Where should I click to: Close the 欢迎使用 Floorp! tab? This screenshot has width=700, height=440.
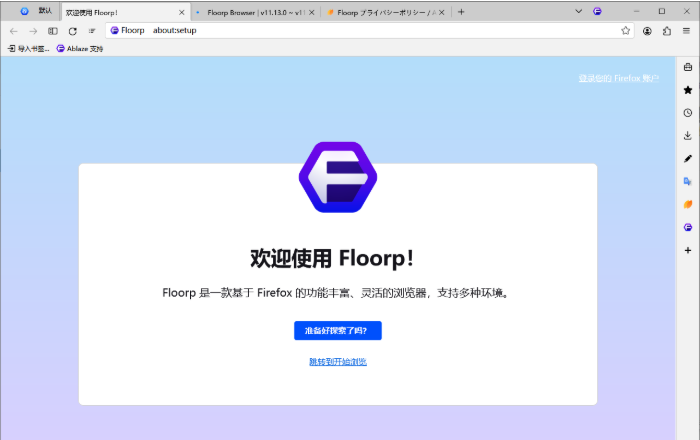[182, 12]
